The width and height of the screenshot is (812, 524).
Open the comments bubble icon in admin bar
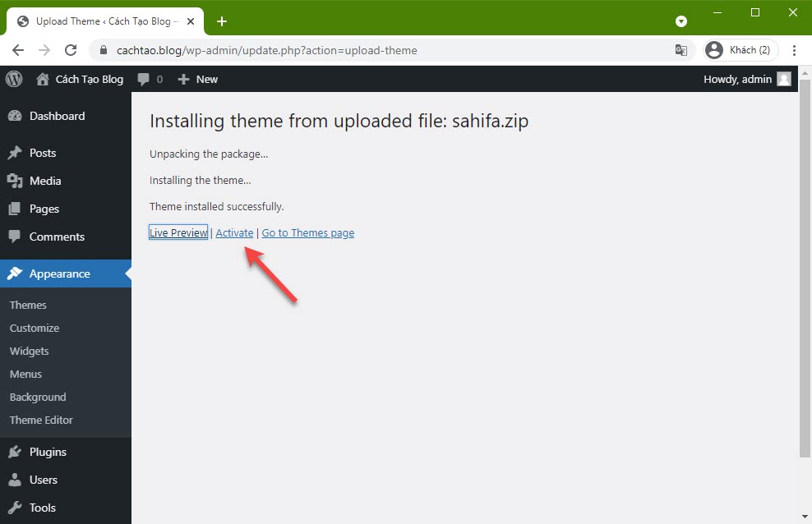pos(144,79)
